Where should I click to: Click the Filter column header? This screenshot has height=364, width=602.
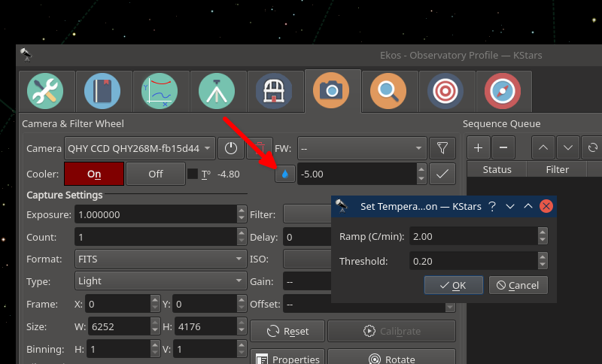pos(557,169)
